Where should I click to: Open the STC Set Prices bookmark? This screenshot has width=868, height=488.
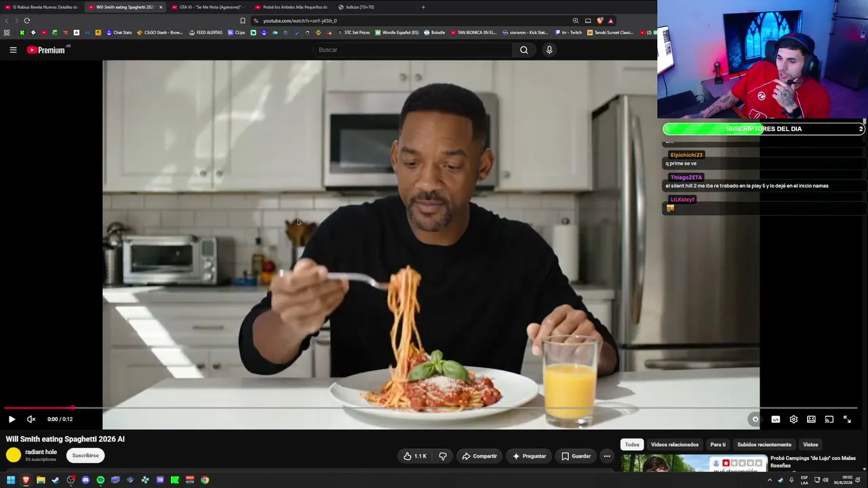[x=353, y=33]
